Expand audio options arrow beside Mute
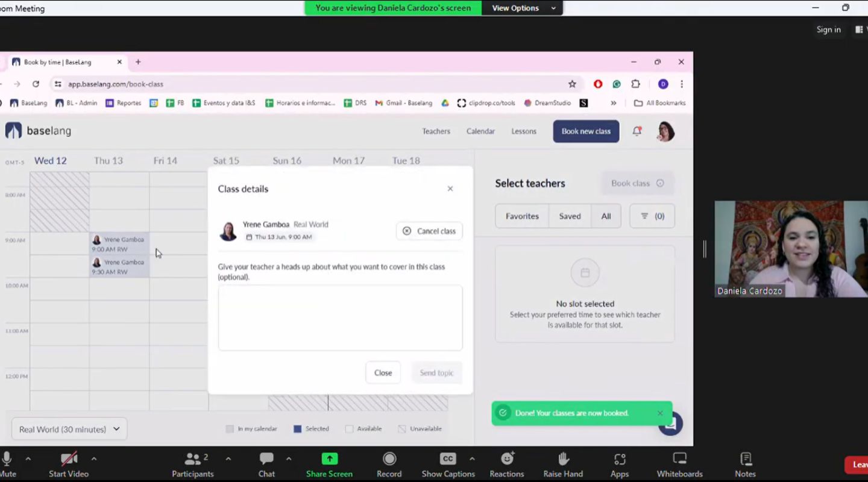868x482 pixels. [28, 459]
